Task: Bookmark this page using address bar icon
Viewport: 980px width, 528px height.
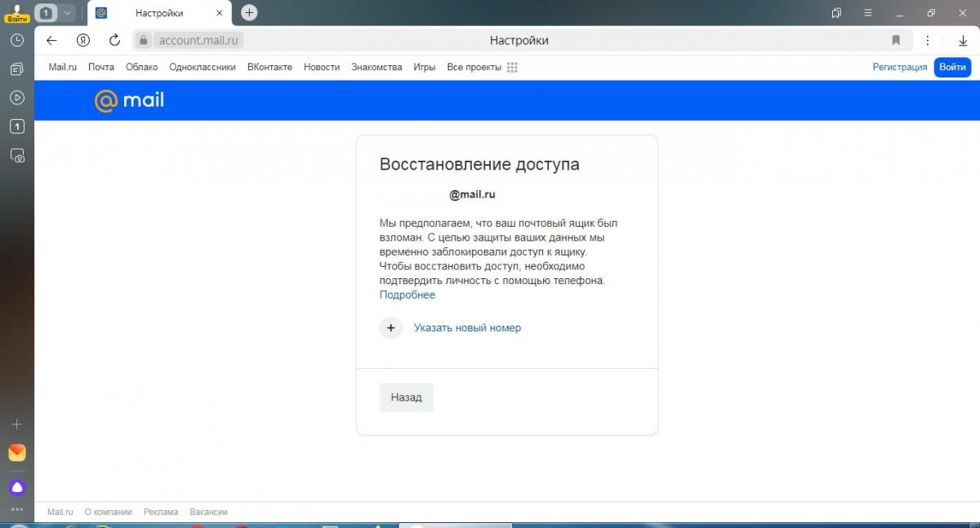Action: point(896,40)
